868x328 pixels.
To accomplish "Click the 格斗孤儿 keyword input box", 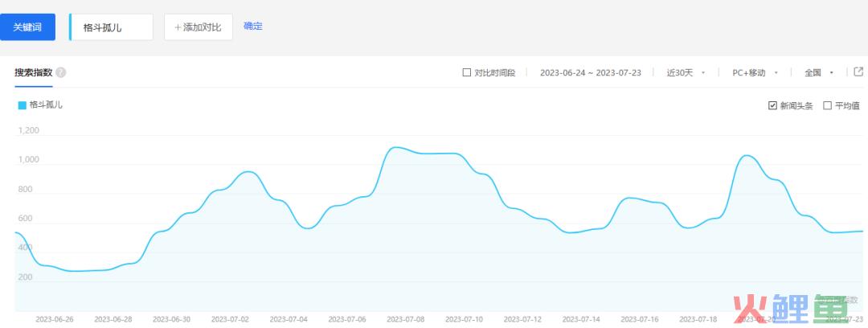I will click(x=111, y=27).
